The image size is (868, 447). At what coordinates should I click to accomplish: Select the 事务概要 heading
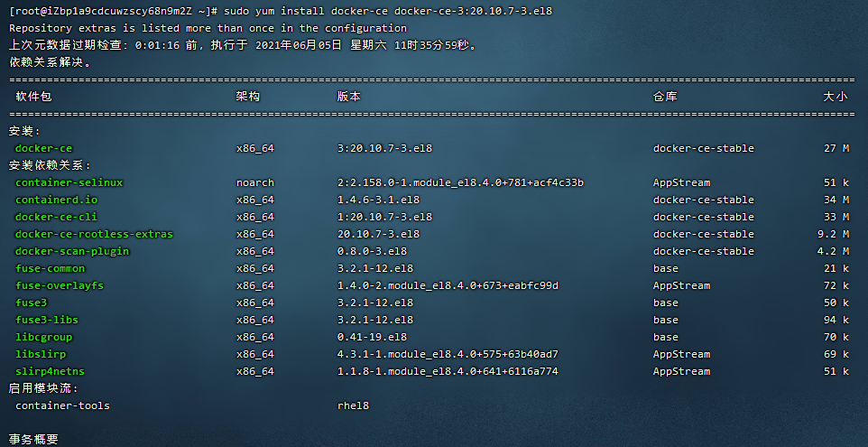pyautogui.click(x=33, y=440)
